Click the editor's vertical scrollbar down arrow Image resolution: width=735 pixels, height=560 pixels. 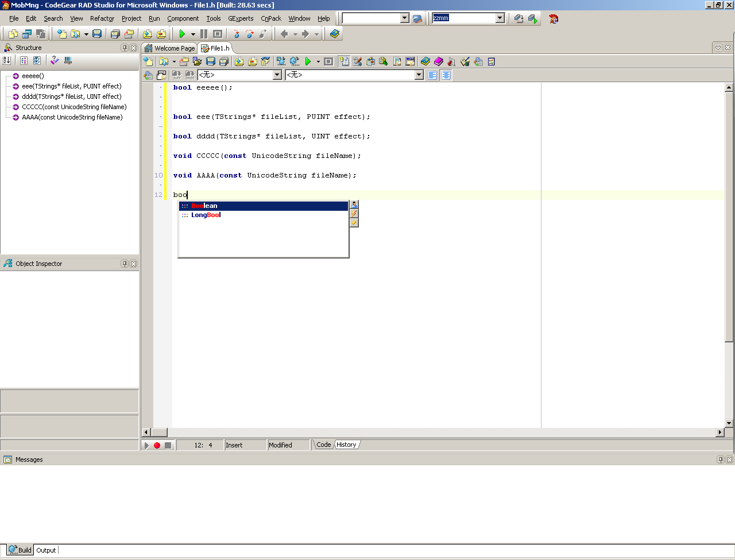pos(729,423)
